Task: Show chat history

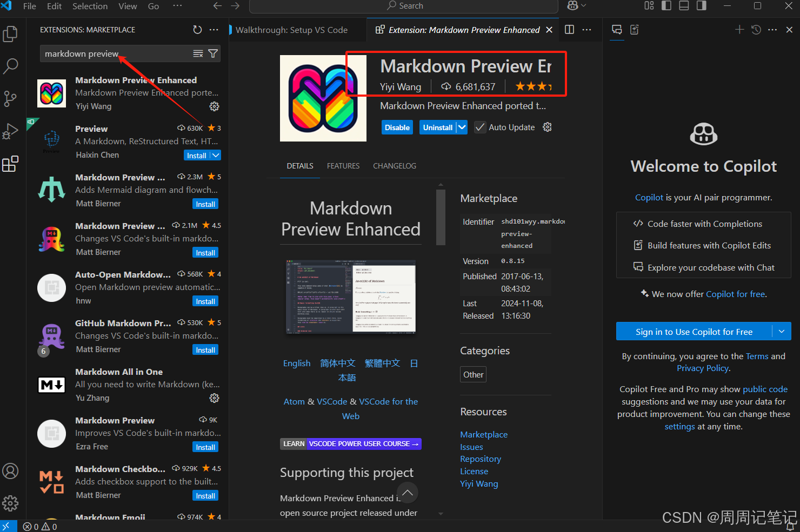Action: (756, 30)
